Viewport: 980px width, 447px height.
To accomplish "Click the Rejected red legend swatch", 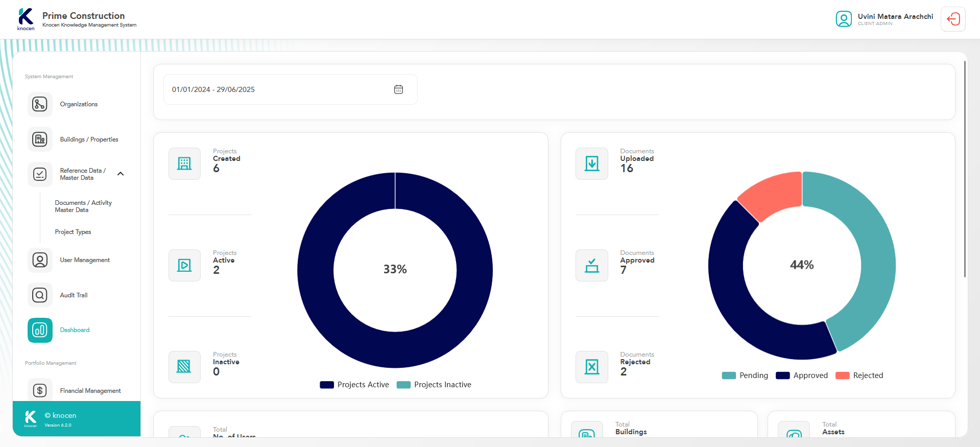I will coord(842,375).
